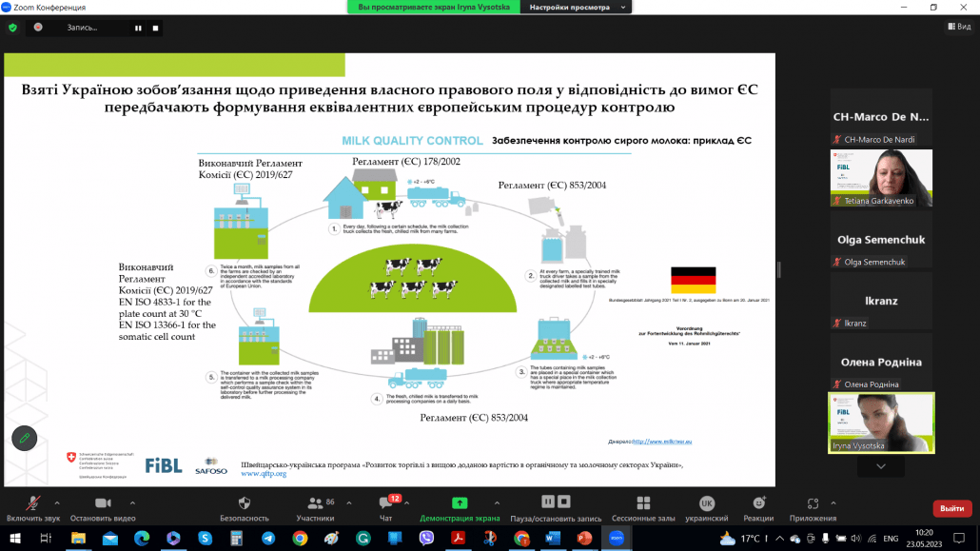Open the Приложения apps icon
This screenshot has width=980, height=551.
[813, 505]
